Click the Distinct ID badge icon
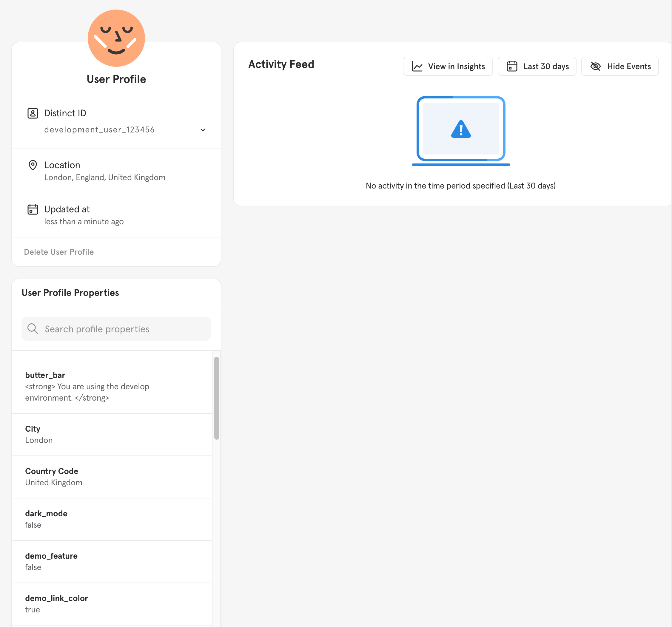 click(x=33, y=114)
